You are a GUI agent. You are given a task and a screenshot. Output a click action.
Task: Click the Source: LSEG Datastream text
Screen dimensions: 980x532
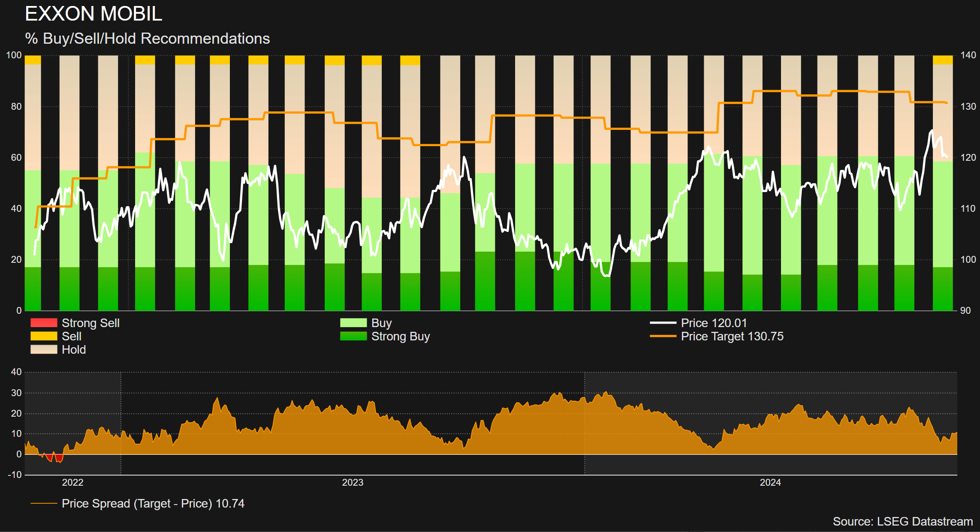click(x=902, y=521)
